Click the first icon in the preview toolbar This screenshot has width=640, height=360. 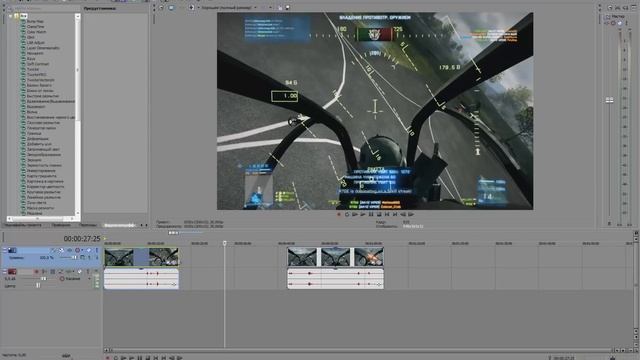point(162,7)
